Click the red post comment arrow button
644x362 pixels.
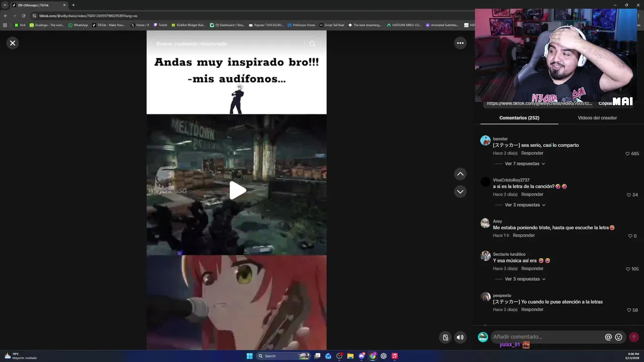coord(634,337)
